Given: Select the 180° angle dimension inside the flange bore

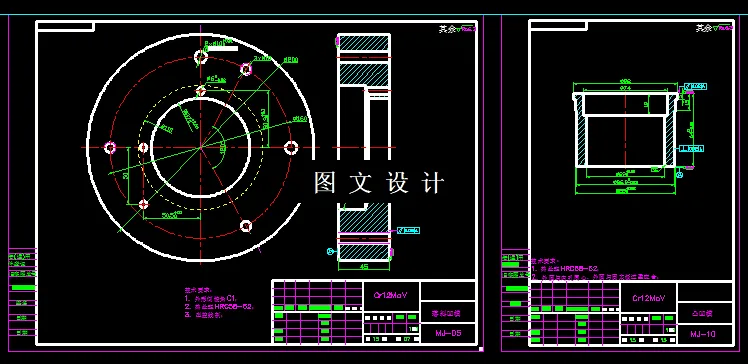Looking at the screenshot, I should 222,147.
